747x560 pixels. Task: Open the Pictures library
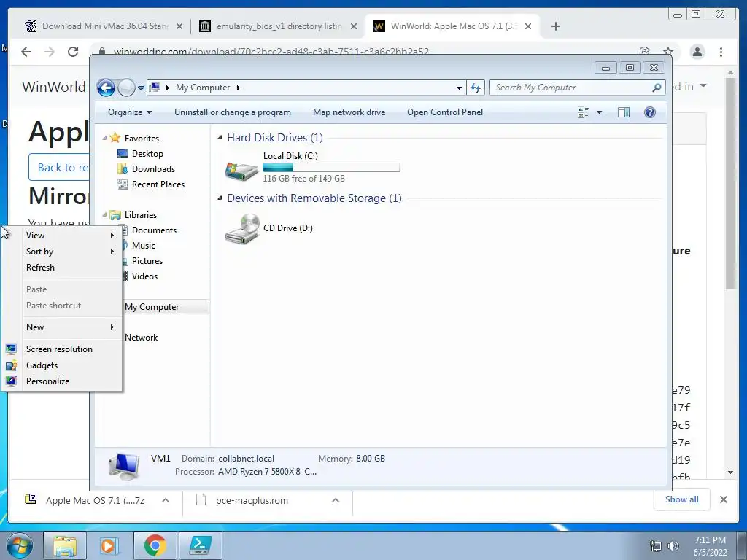point(147,261)
